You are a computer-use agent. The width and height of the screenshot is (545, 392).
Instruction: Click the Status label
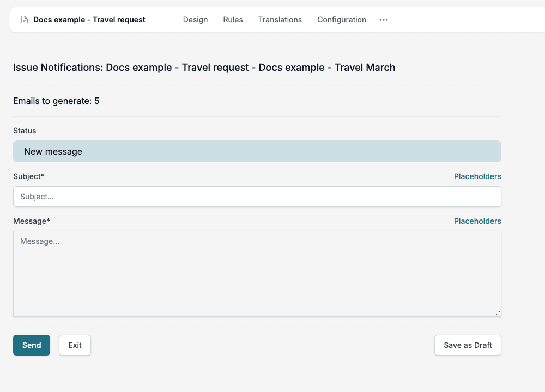pos(25,131)
